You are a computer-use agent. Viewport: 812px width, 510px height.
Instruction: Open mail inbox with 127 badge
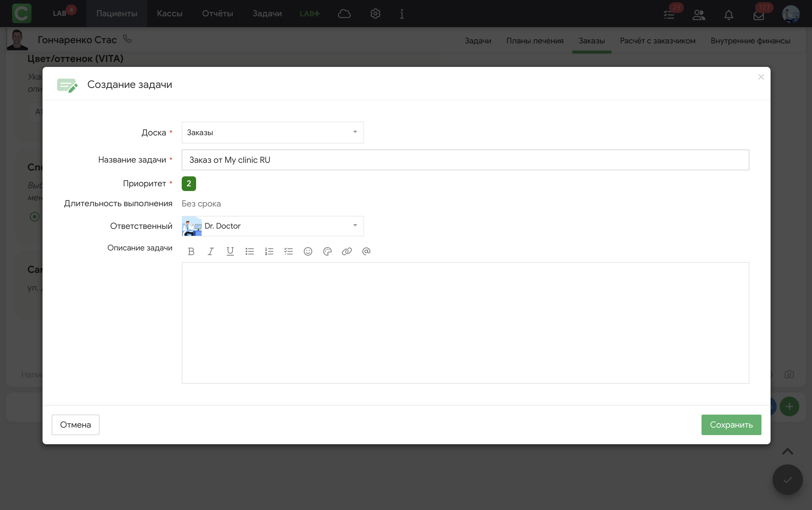(x=759, y=15)
